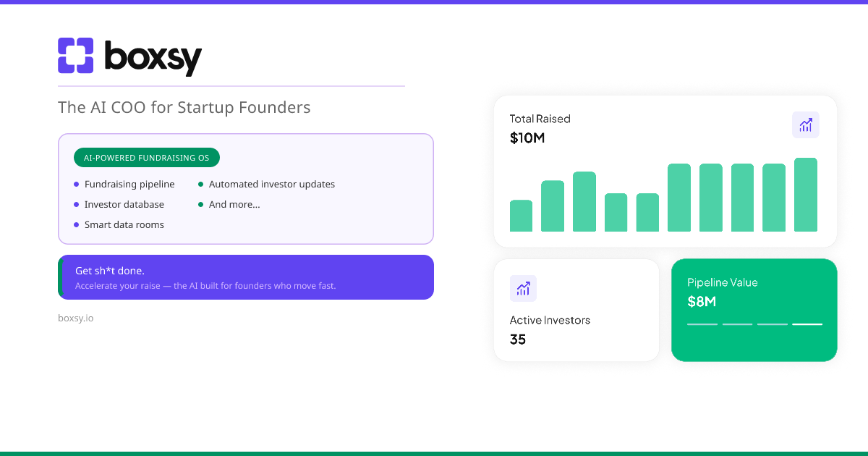Select 'Smart data rooms' list item
The width and height of the screenshot is (868, 456).
[x=119, y=225]
